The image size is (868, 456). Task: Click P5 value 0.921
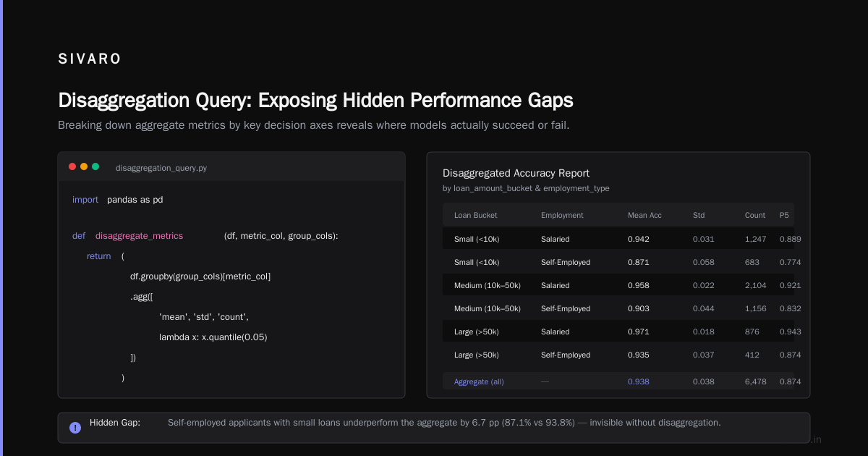(x=791, y=285)
